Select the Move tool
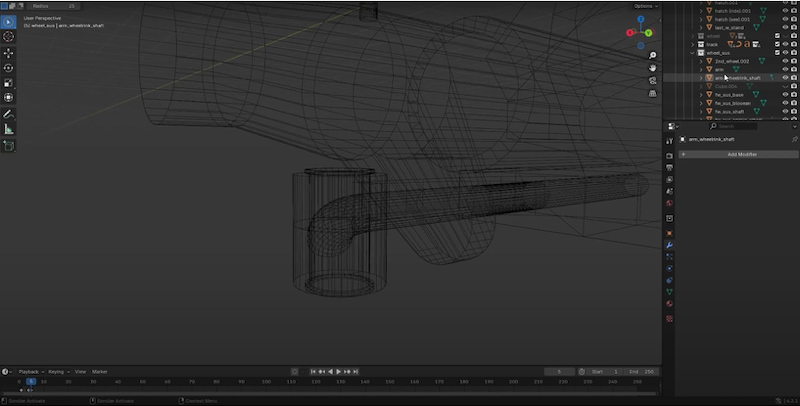The height and width of the screenshot is (406, 800). [x=9, y=53]
